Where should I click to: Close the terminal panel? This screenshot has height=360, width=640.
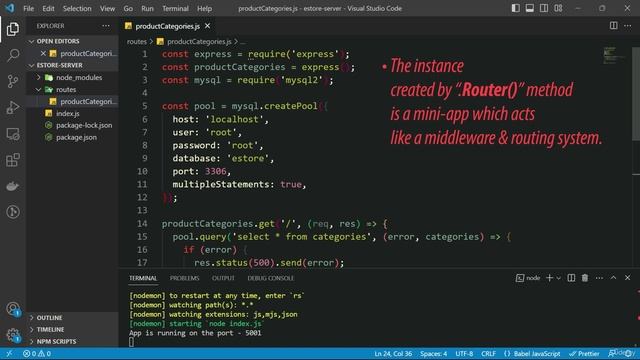tap(628, 278)
